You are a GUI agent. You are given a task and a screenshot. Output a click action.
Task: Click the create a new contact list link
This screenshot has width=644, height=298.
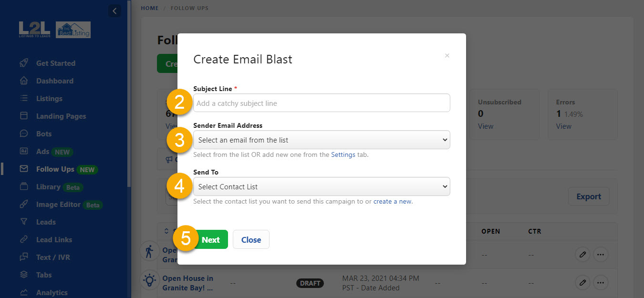(393, 201)
